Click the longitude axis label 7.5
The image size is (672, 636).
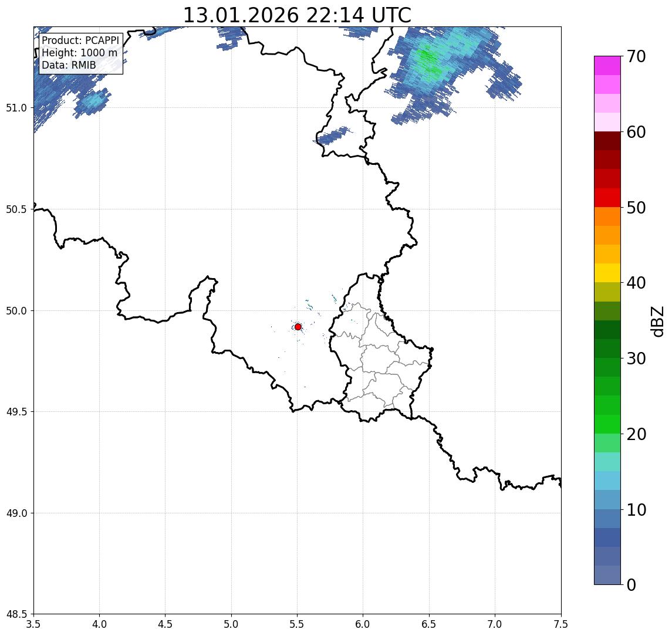click(x=561, y=624)
